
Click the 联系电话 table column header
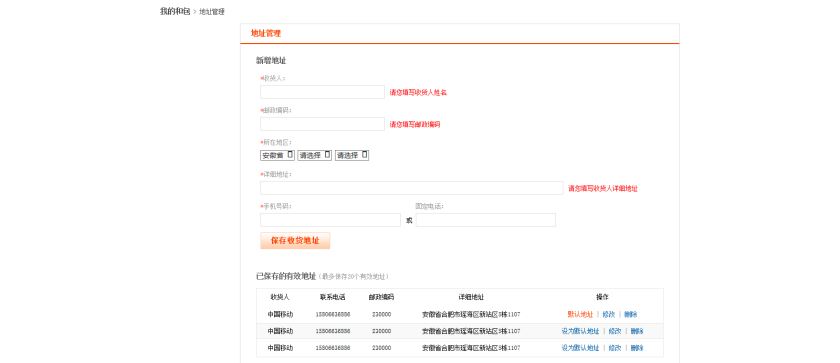coord(333,297)
